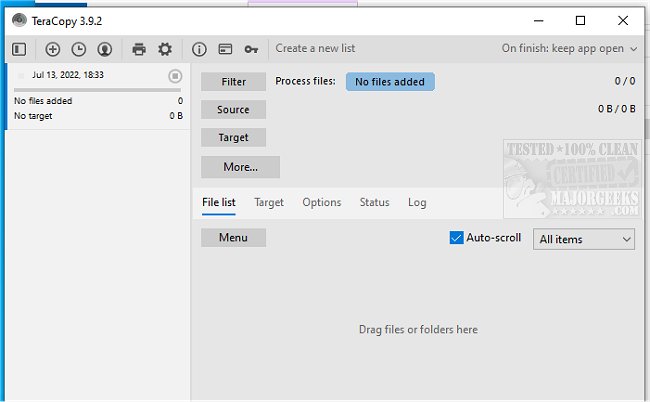650x402 pixels.
Task: Expand the On finish dropdown
Action: coord(568,48)
